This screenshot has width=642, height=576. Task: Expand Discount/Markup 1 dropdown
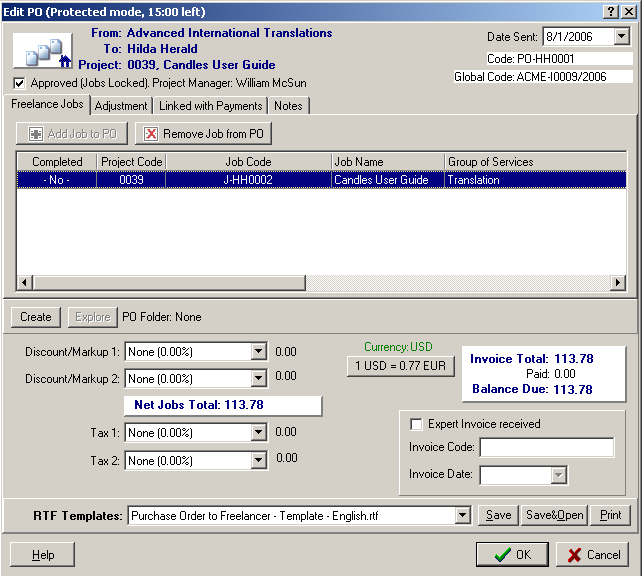click(259, 352)
